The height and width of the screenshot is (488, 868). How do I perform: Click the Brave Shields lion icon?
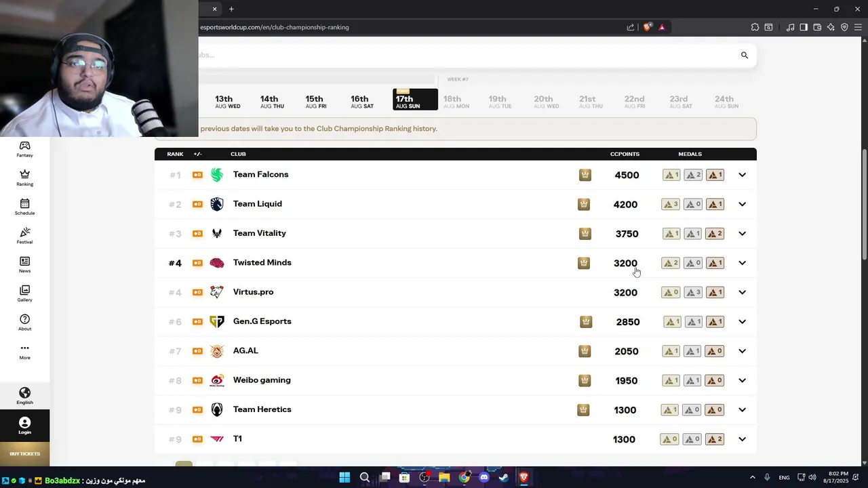(648, 27)
